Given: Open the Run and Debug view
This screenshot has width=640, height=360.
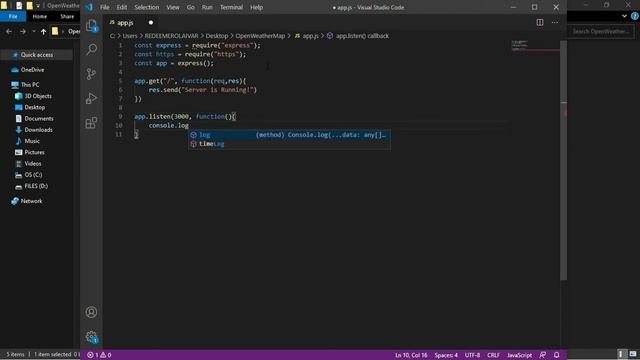Looking at the screenshot, I should pos(91,98).
